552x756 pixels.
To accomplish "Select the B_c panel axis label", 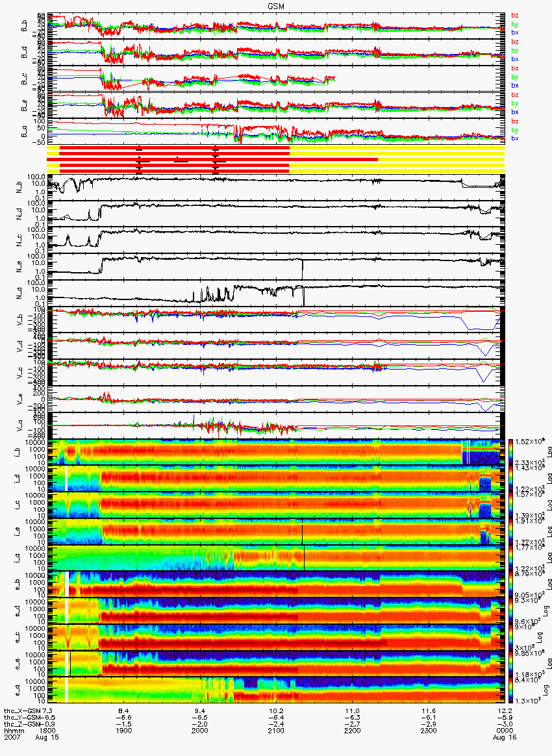I will [x=24, y=79].
